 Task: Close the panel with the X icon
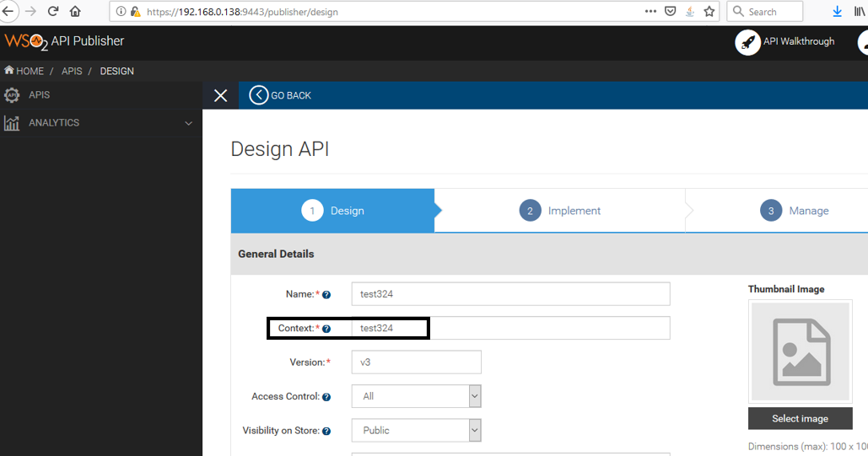point(221,95)
